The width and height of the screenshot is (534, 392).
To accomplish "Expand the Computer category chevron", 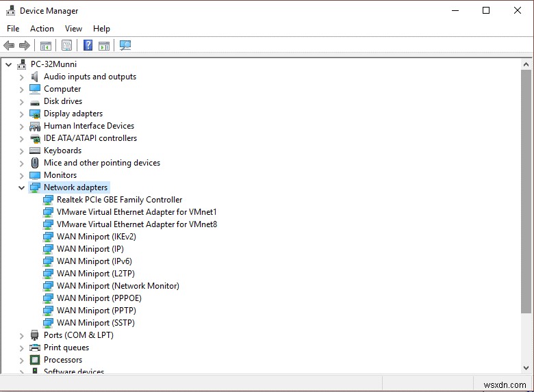I will click(21, 90).
